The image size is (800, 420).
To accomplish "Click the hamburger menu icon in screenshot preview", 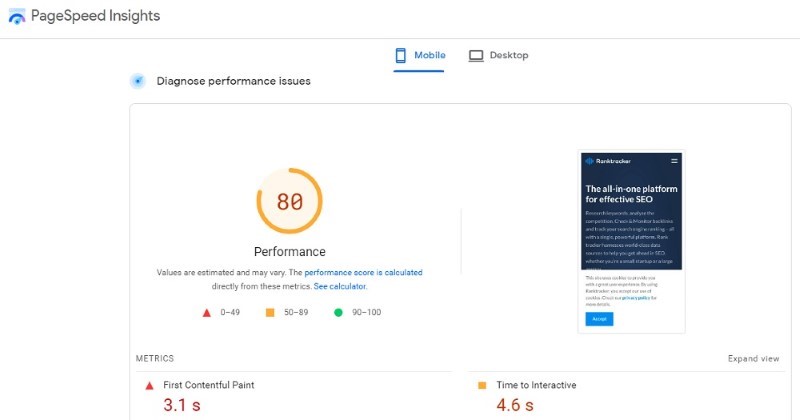I will point(674,161).
